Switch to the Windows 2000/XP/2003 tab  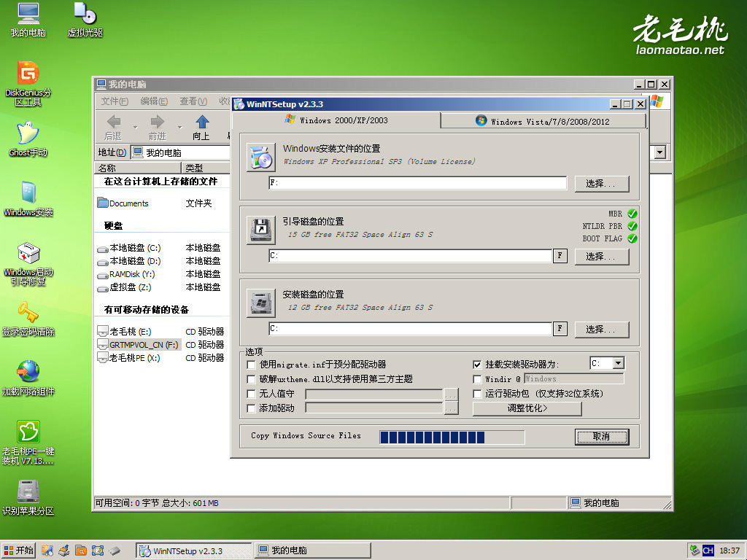tap(337, 120)
